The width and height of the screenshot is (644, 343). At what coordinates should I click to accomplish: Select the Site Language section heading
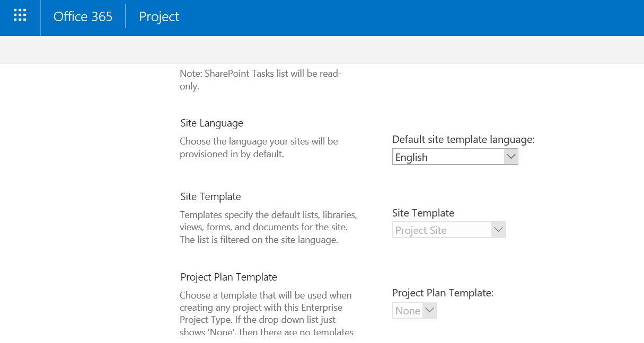tap(211, 123)
